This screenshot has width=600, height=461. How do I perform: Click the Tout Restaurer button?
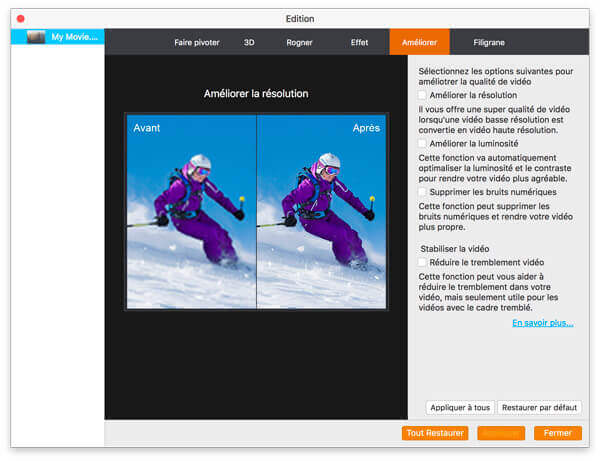pyautogui.click(x=435, y=433)
